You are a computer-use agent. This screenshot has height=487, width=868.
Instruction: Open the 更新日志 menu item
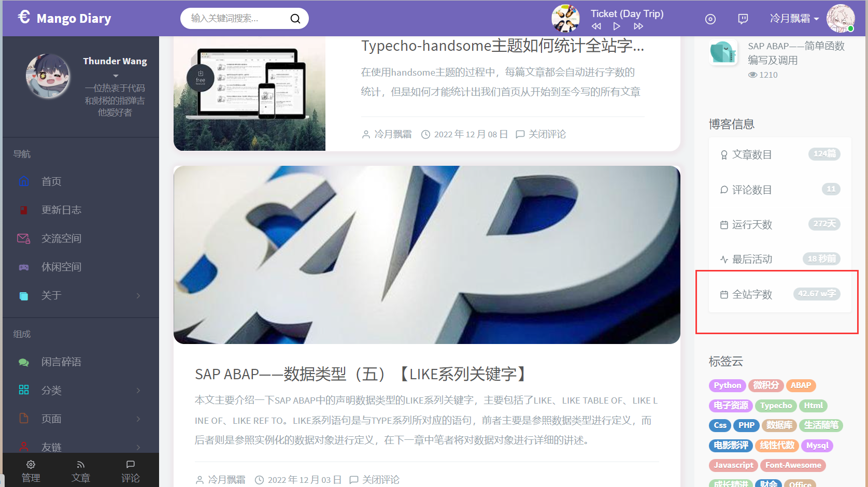61,210
